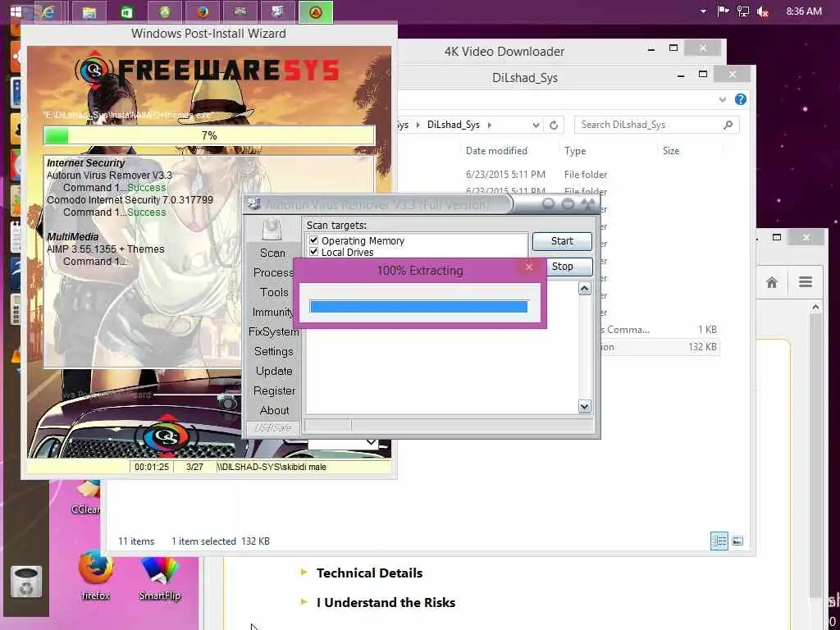Open the Recycle Bin desktop icon

tap(25, 582)
